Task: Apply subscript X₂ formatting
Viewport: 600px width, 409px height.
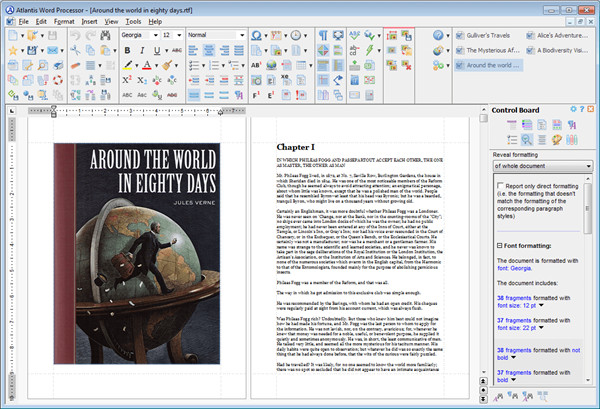Action: point(142,80)
